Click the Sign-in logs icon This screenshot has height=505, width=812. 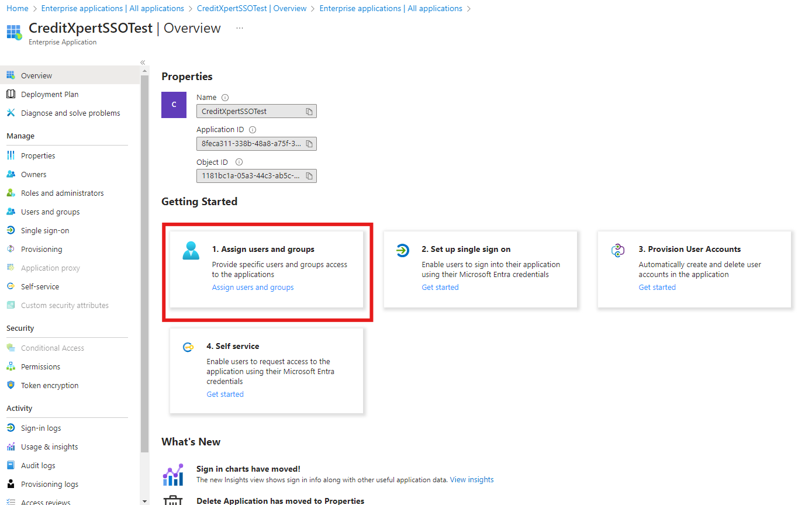pyautogui.click(x=11, y=428)
